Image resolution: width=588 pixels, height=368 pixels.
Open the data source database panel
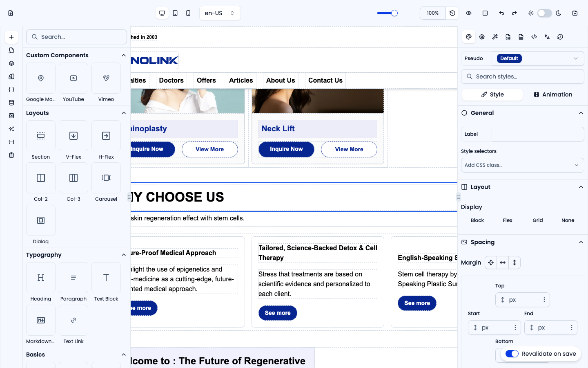pos(11,103)
